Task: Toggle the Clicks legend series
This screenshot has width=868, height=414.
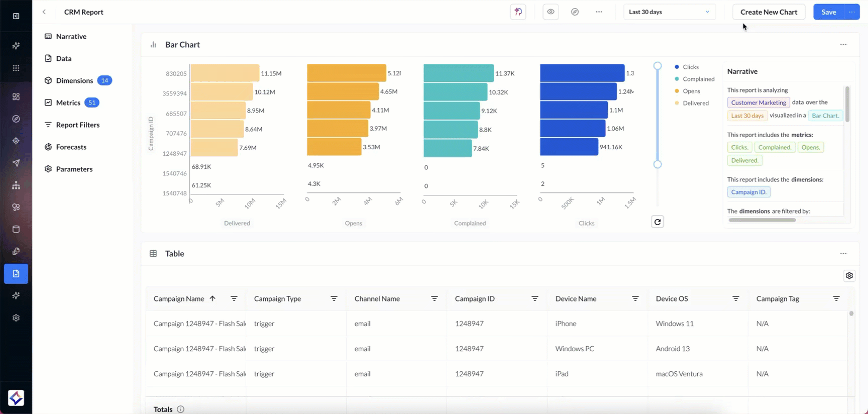Action: [690, 67]
